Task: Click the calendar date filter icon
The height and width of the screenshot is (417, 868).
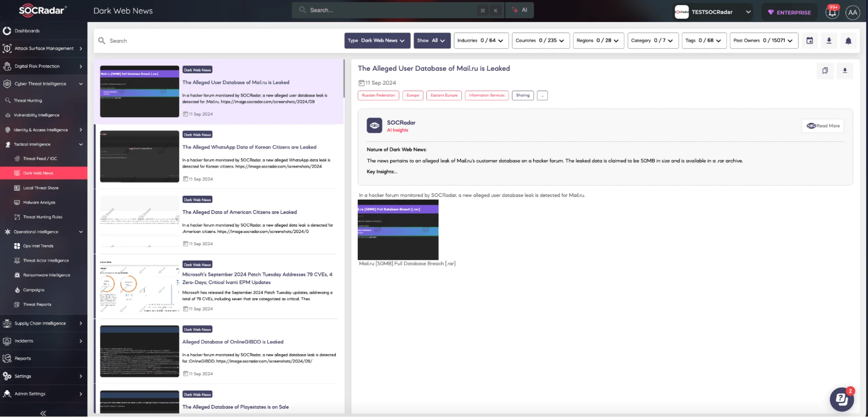Action: (810, 41)
